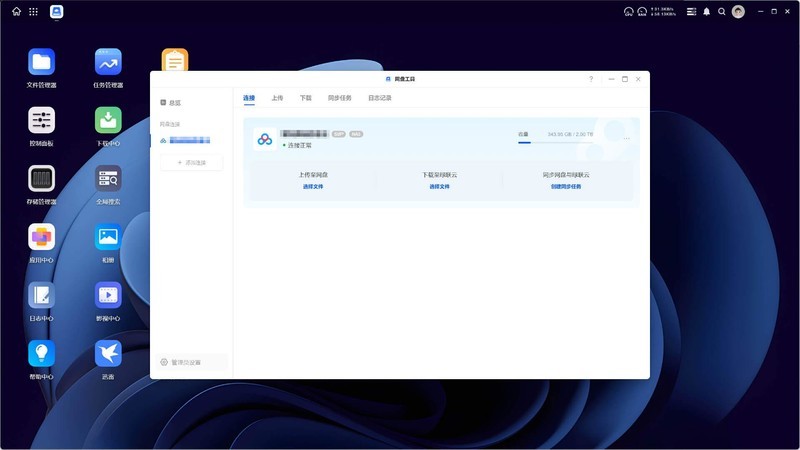The image size is (800, 450).
Task: Click the 343.95 GB / 2.00 TB capacity text
Action: (x=570, y=134)
